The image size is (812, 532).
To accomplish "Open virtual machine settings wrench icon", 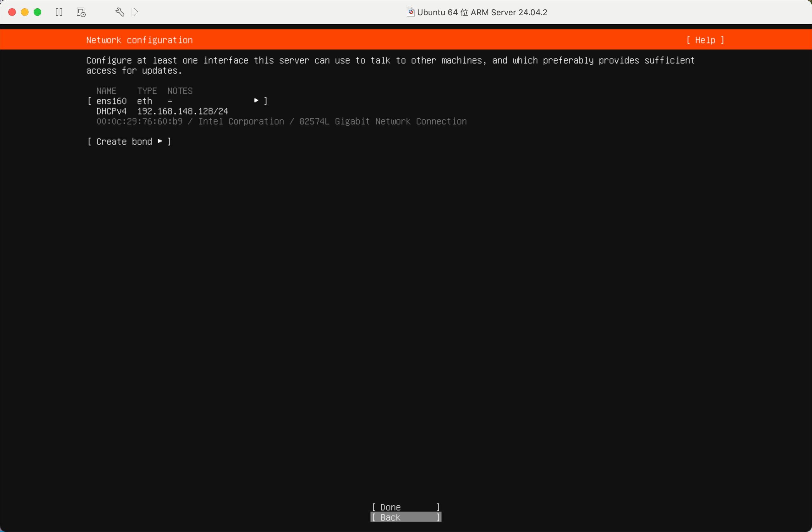I will point(120,12).
